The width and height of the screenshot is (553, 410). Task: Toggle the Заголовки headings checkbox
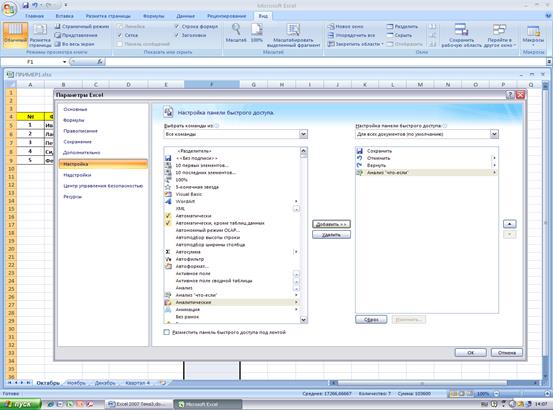pyautogui.click(x=177, y=35)
